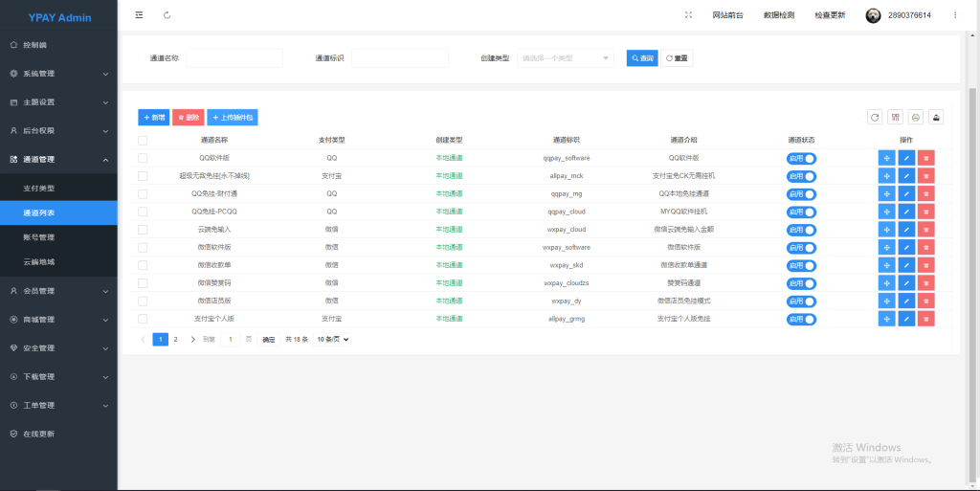Open the 10条/页 page size dropdown
980x491 pixels.
click(332, 339)
